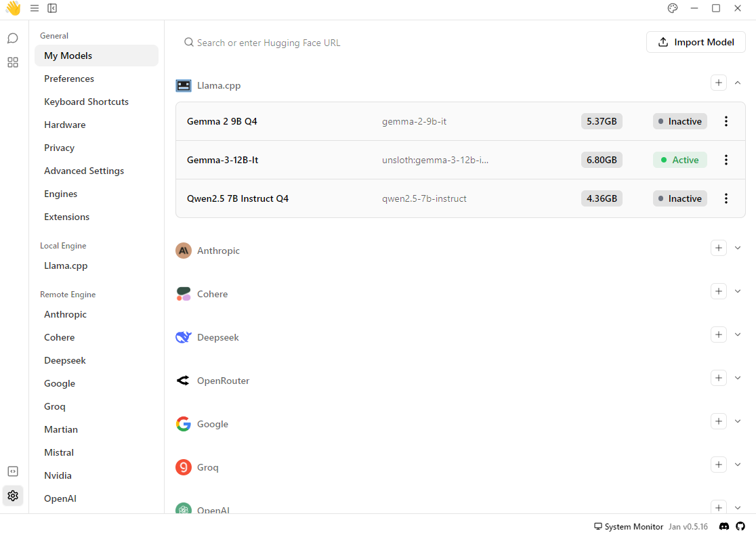Click the 4.36GB size badge

coord(602,198)
